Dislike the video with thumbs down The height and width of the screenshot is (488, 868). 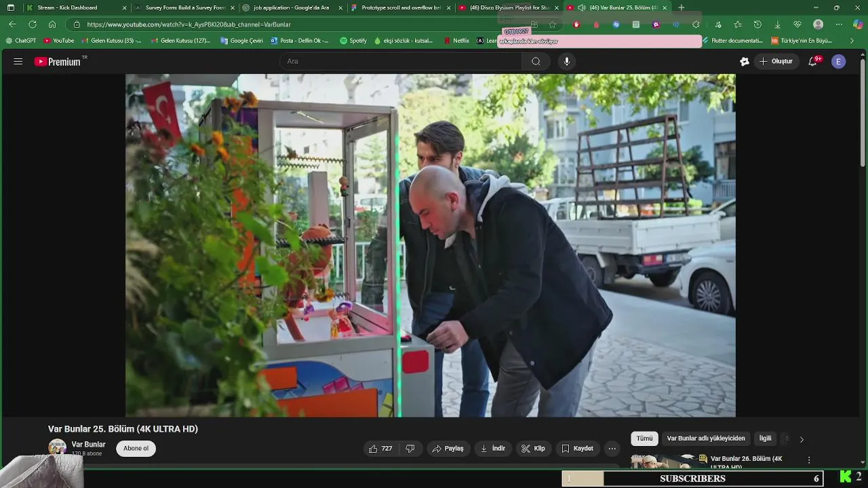[x=410, y=449]
